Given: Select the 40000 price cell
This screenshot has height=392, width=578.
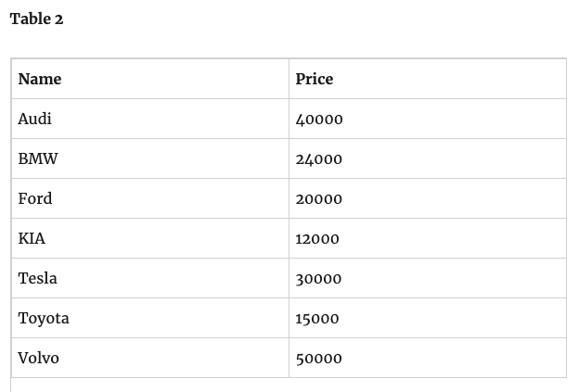Looking at the screenshot, I should coord(428,119).
